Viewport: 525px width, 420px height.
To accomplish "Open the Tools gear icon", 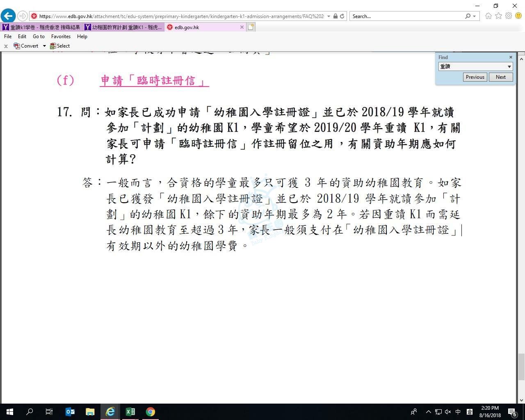I will point(509,16).
